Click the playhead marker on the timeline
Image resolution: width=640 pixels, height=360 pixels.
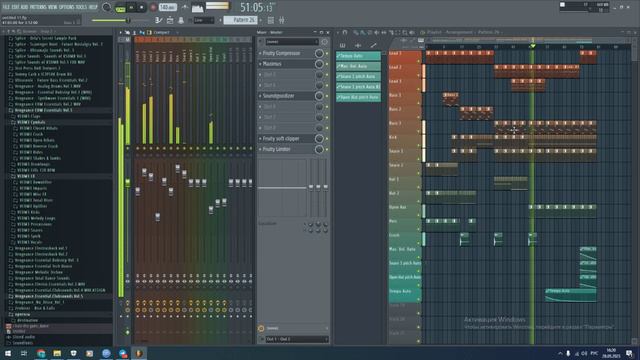coord(532,46)
